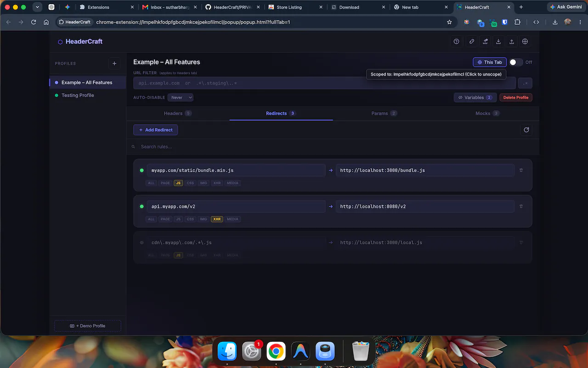Viewport: 588px width, 368px height.
Task: Click the refresh icon beside Add Redirect
Action: tap(526, 130)
